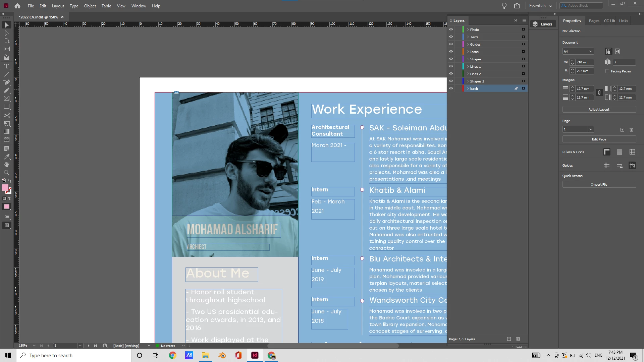
Task: Expand the Texts layer
Action: pos(468,37)
